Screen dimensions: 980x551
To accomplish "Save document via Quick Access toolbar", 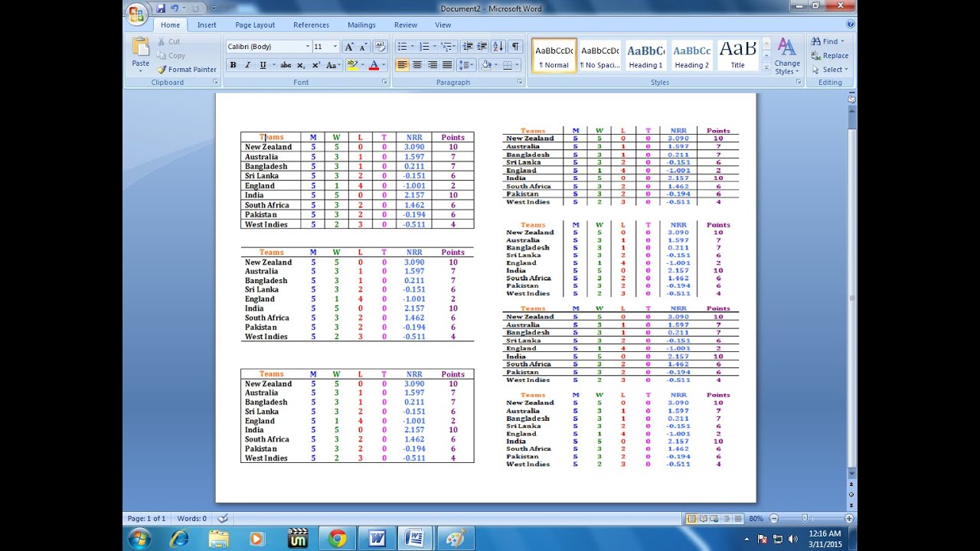I will point(161,8).
